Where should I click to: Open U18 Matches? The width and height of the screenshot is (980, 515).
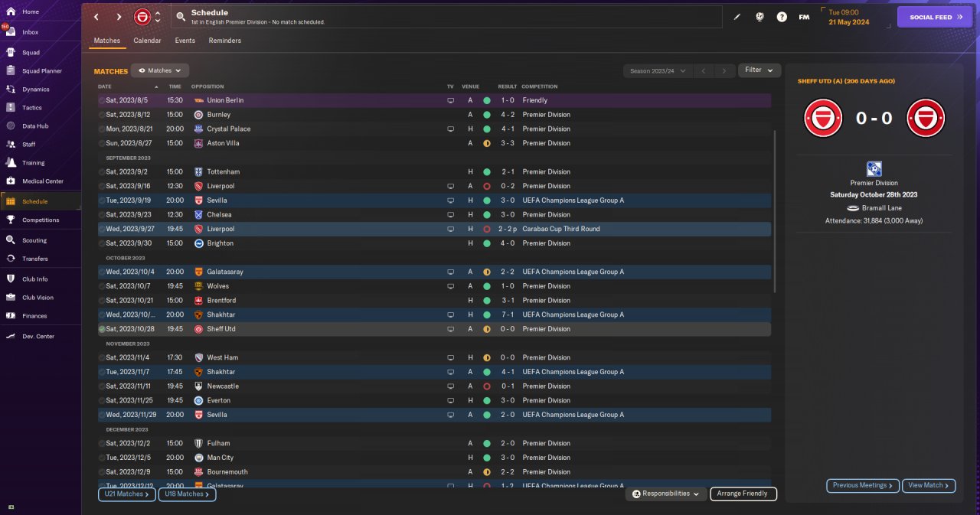[x=187, y=494]
